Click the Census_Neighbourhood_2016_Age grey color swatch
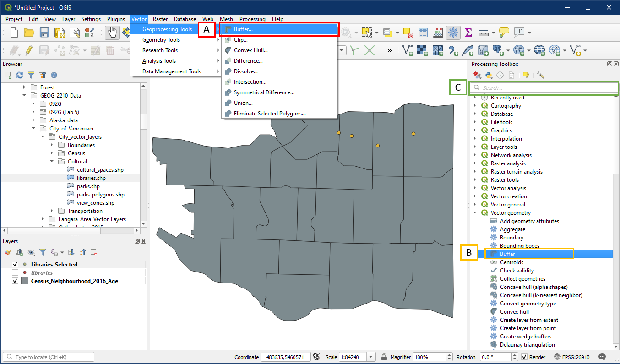The width and height of the screenshot is (620, 364). pyautogui.click(x=25, y=281)
